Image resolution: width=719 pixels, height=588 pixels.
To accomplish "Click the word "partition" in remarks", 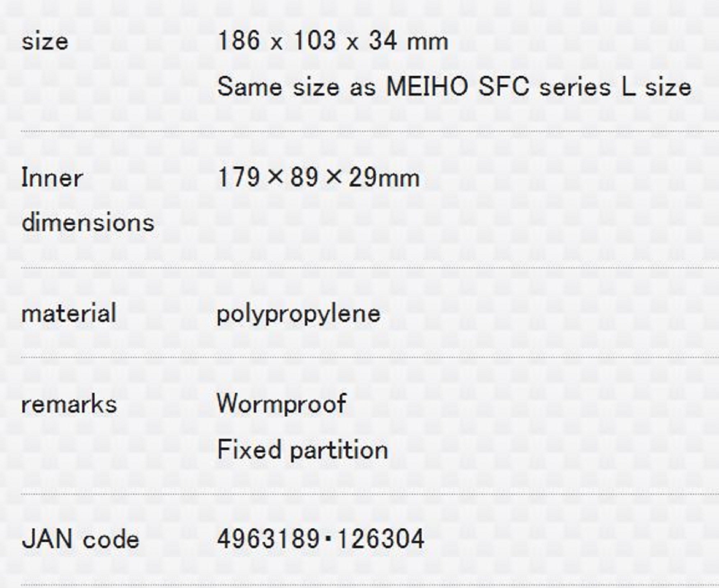I will point(339,450).
